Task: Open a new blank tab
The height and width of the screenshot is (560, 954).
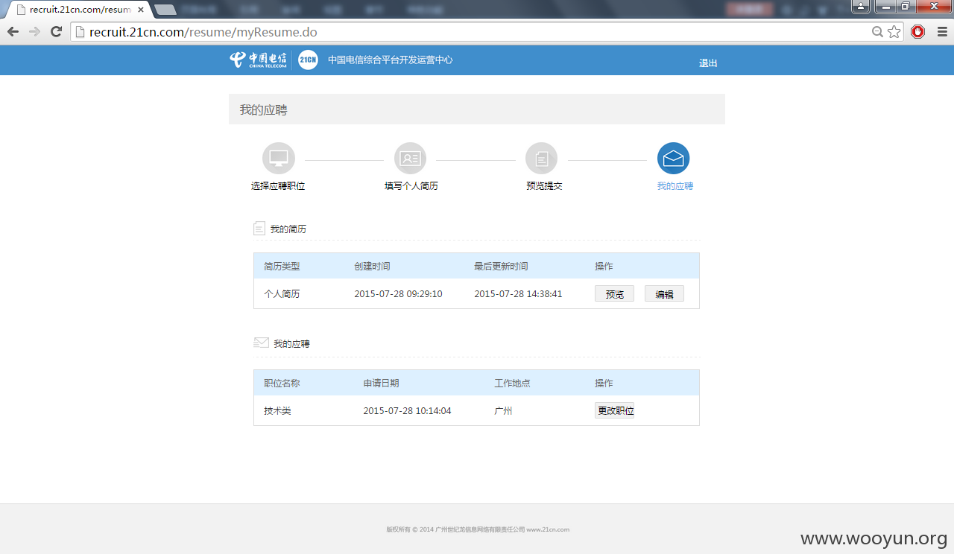Action: coord(165,10)
